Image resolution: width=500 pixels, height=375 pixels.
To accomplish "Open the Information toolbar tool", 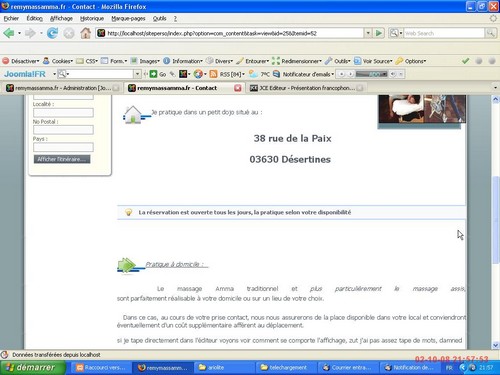I will pyautogui.click(x=183, y=61).
